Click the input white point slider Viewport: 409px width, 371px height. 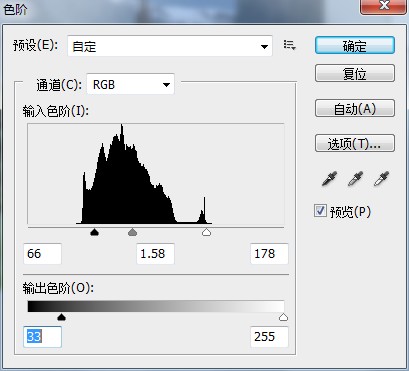[207, 232]
